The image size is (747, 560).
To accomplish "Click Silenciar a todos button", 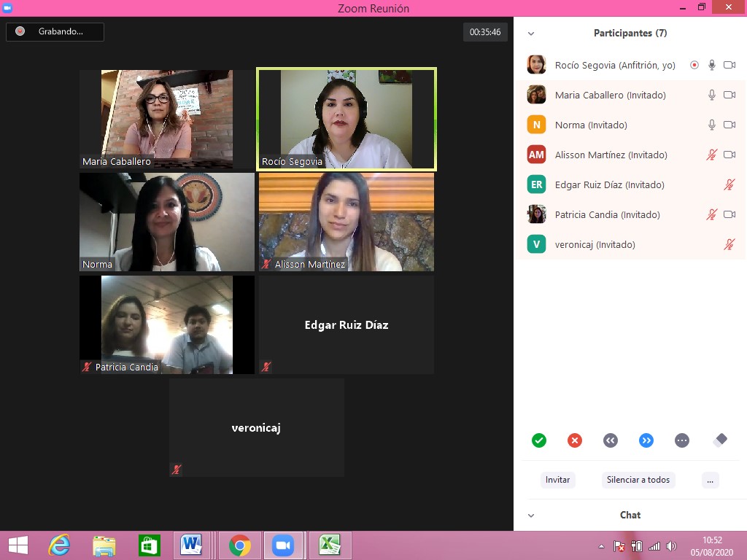I will 638,480.
